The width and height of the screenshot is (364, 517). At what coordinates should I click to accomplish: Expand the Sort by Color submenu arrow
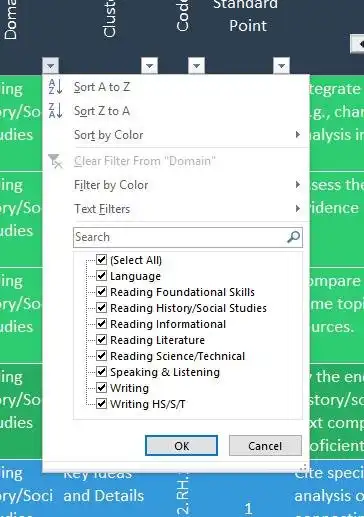[x=298, y=135]
